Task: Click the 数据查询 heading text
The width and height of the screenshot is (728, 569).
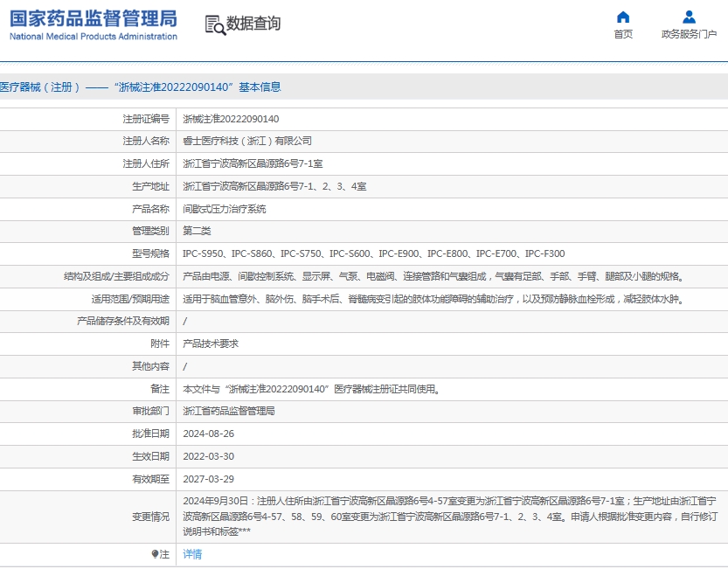Action: pyautogui.click(x=253, y=23)
